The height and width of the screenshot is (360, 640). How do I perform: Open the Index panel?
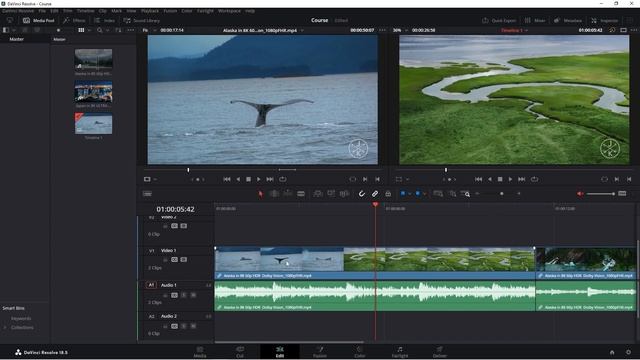point(105,20)
